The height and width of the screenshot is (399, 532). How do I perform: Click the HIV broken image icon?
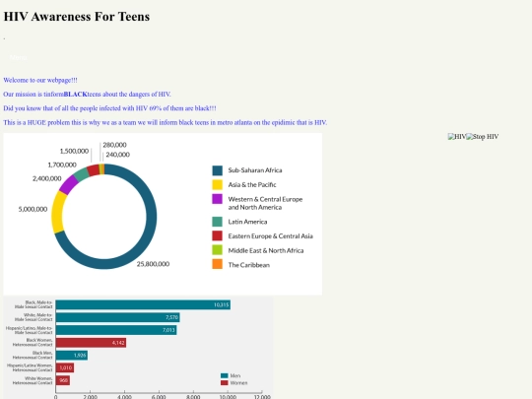[x=457, y=137]
